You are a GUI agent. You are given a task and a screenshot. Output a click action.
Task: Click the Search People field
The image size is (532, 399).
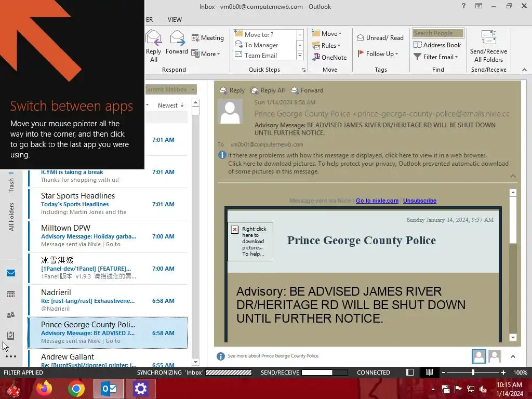(438, 33)
